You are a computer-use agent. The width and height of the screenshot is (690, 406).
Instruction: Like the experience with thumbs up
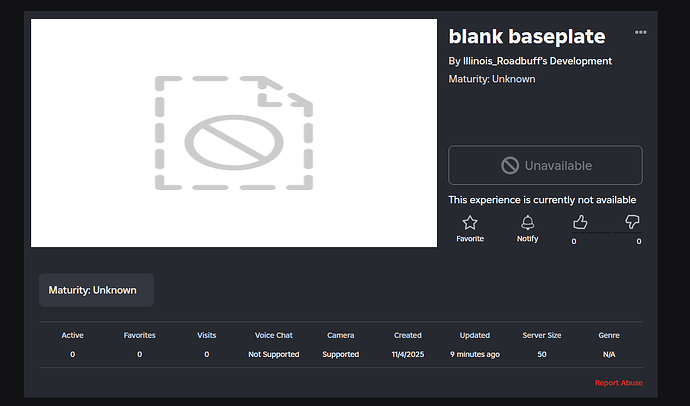click(580, 222)
